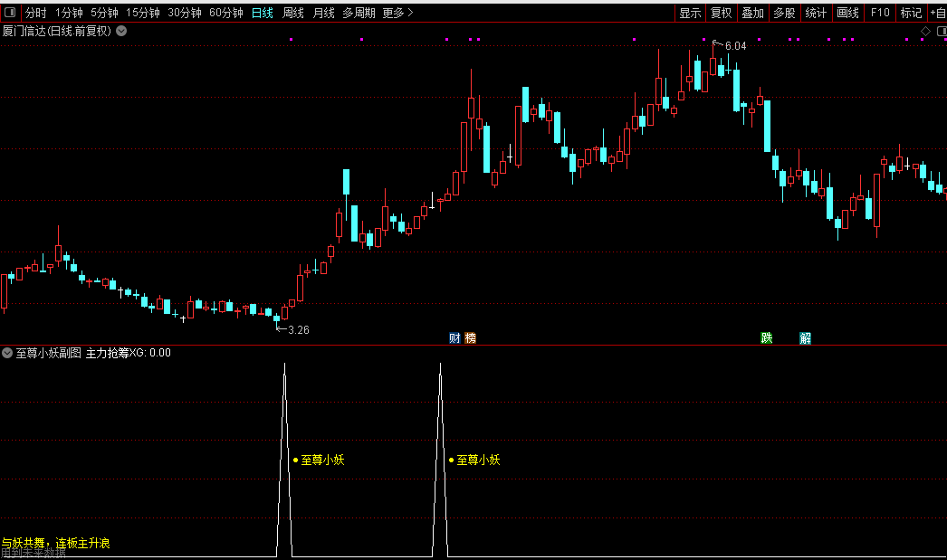Open the dropdown beside 至尊小妖副图 indicator
947x560 pixels.
point(7,353)
